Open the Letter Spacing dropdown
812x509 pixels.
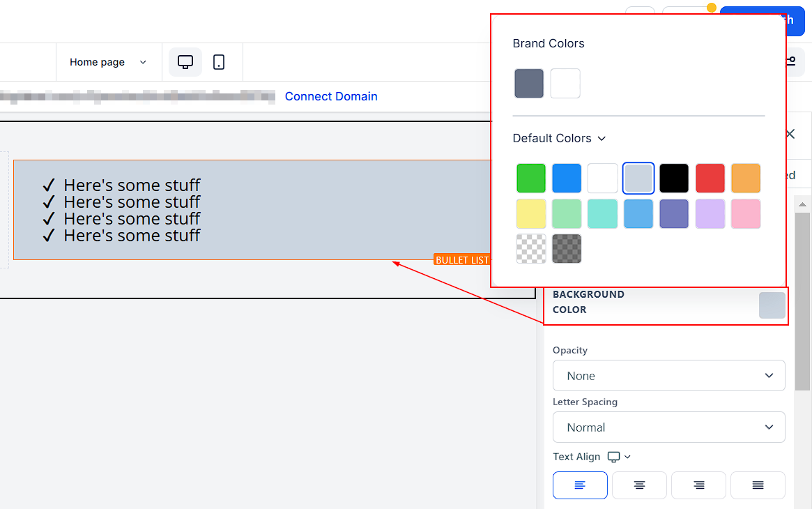[x=668, y=427]
